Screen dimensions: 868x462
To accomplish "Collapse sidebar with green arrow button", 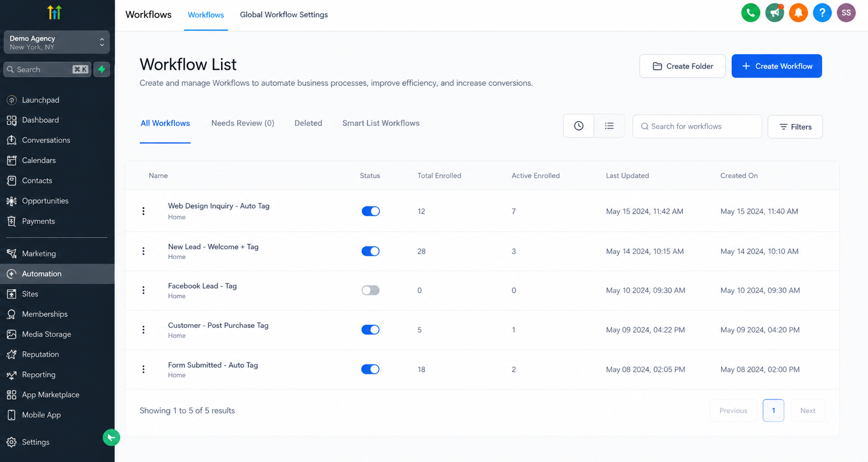I will [111, 437].
